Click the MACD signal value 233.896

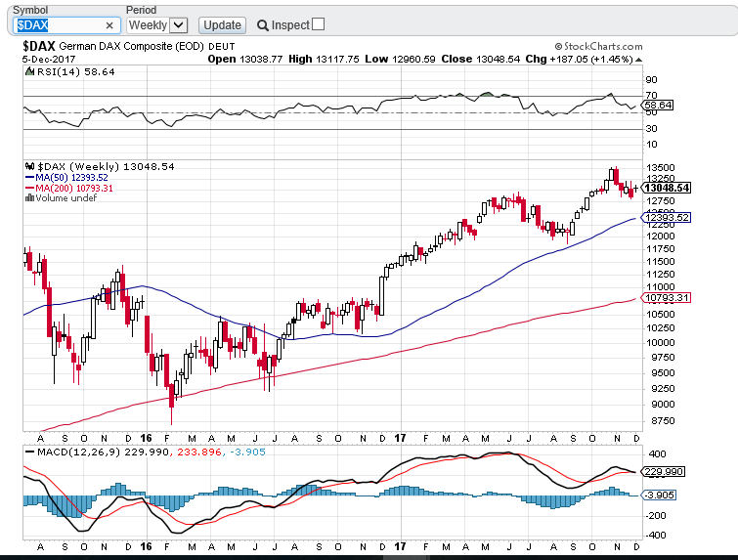pyautogui.click(x=199, y=452)
